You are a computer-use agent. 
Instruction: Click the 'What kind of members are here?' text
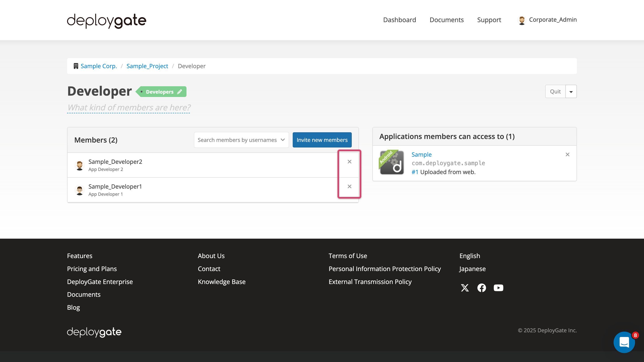[x=128, y=107]
